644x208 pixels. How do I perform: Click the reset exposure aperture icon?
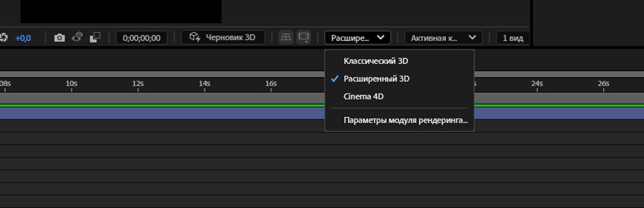3,38
